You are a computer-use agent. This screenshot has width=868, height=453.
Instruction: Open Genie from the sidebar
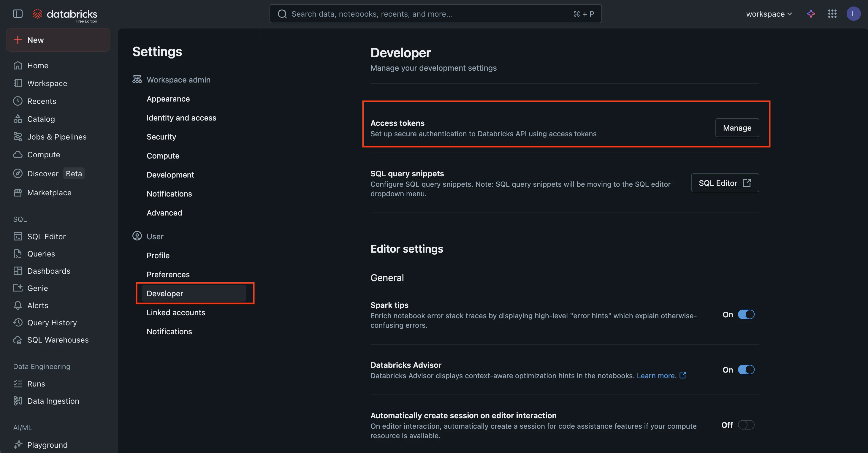pyautogui.click(x=37, y=288)
